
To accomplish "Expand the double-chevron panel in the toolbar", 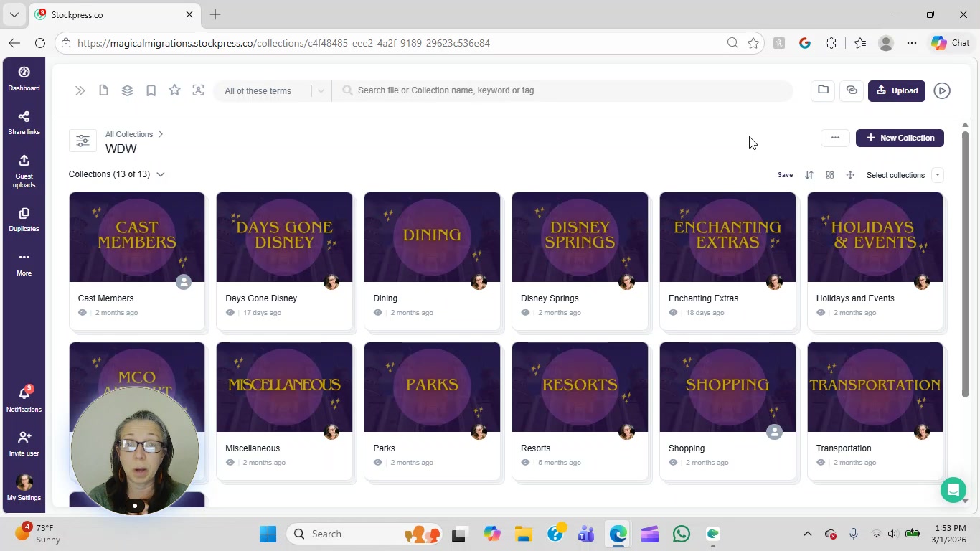I will (80, 90).
